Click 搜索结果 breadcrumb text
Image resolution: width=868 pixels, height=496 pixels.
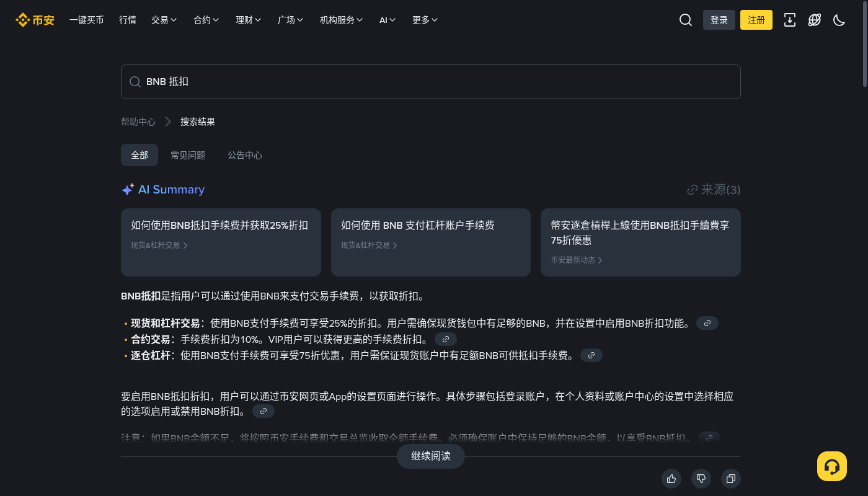pyautogui.click(x=198, y=122)
